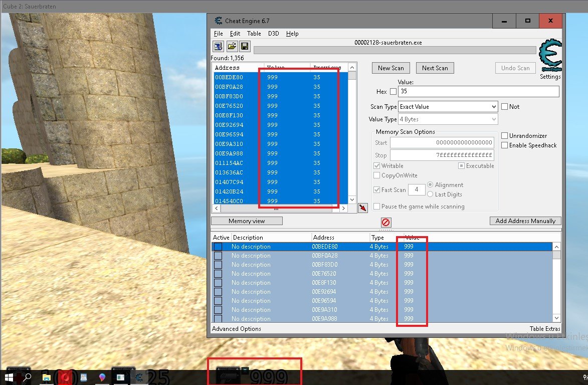The image size is (588, 385).
Task: Open File Explorer from the taskbar
Action: [x=46, y=377]
